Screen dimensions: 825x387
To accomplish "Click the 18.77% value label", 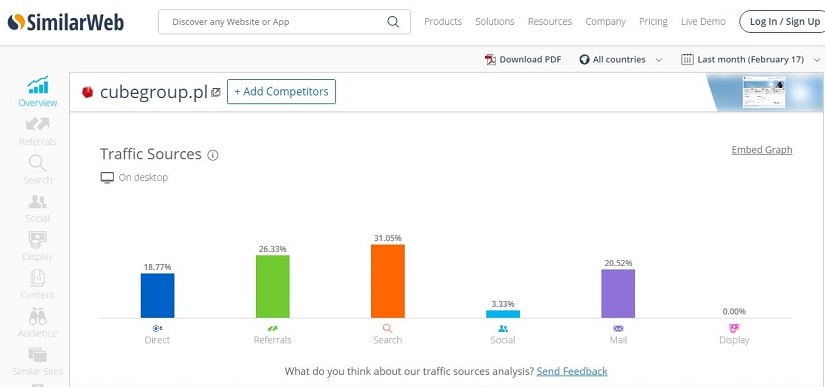I will (157, 267).
